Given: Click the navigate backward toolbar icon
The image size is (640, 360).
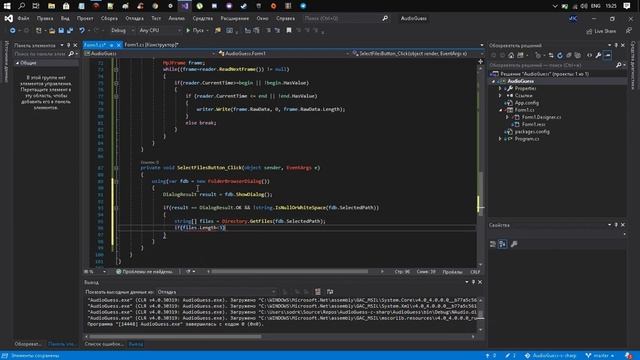Looking at the screenshot, I should (13, 31).
